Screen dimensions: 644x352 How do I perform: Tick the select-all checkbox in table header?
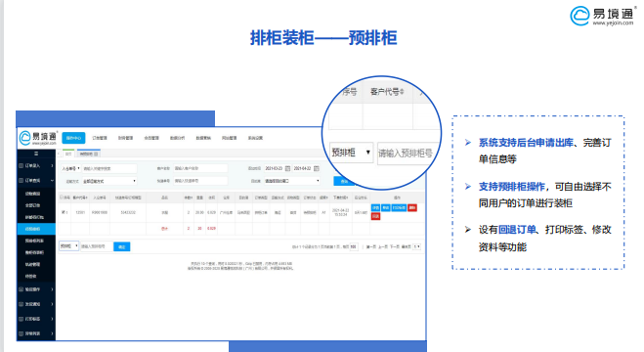62,198
